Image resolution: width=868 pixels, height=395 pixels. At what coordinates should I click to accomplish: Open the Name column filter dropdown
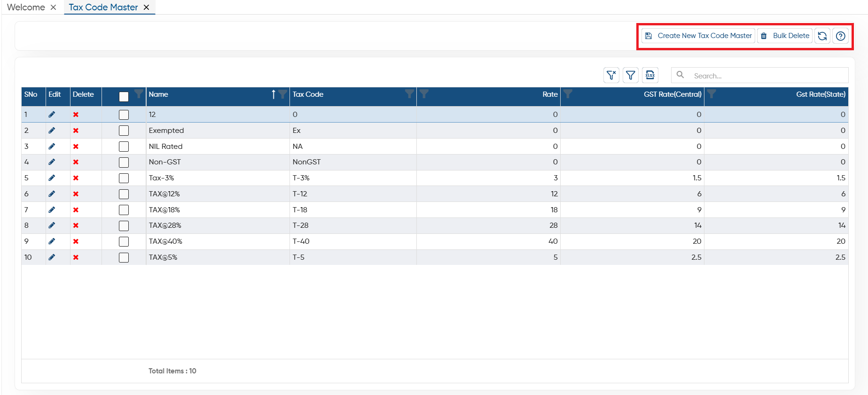(x=282, y=94)
